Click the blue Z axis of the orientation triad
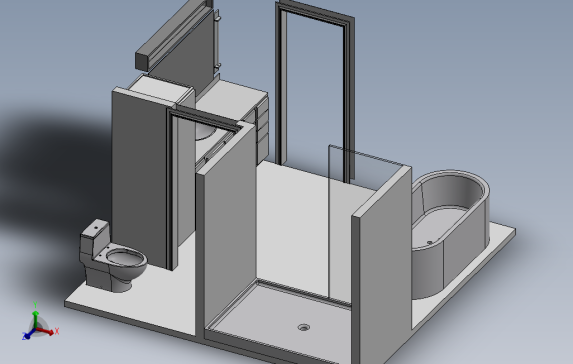The width and height of the screenshot is (573, 364). tap(29, 334)
